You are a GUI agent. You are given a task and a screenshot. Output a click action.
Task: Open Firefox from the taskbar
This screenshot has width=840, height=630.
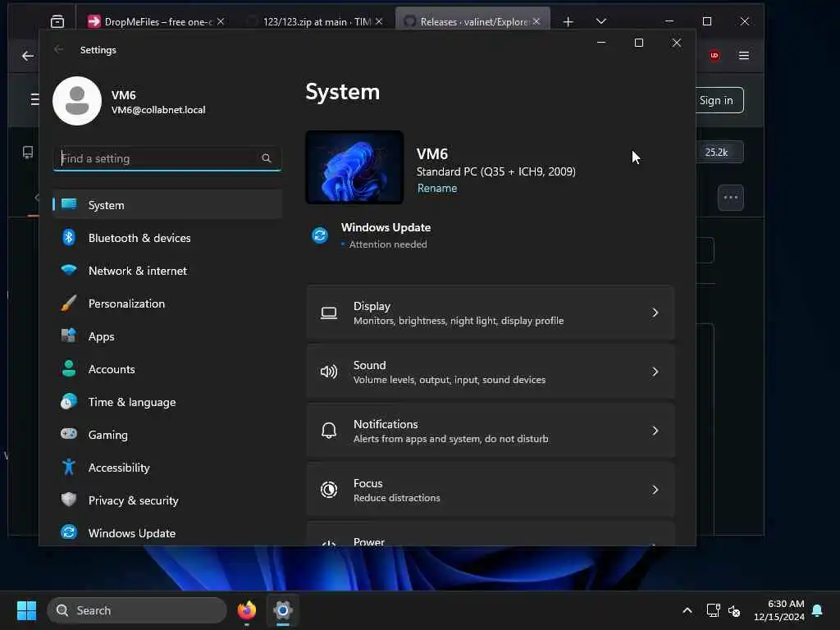click(x=247, y=610)
